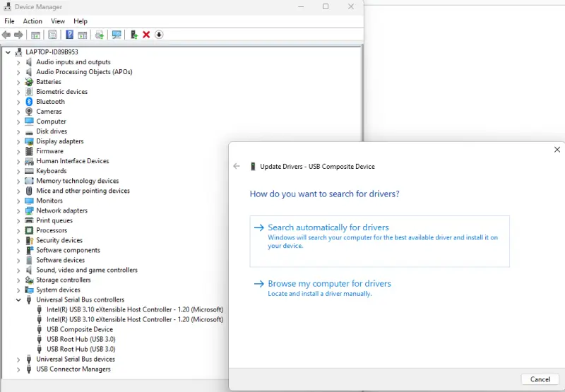565x392 pixels.
Task: Click the Device Manager title bar icon
Action: tap(8, 6)
